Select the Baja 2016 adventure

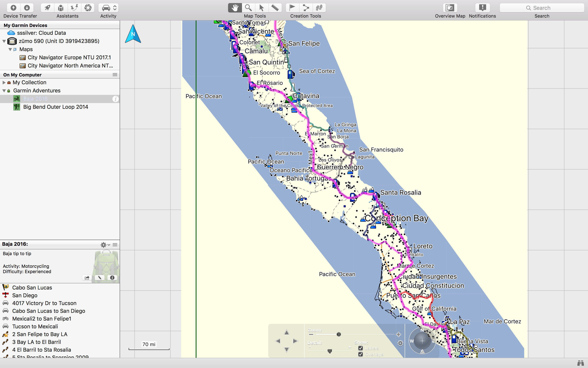click(60, 99)
